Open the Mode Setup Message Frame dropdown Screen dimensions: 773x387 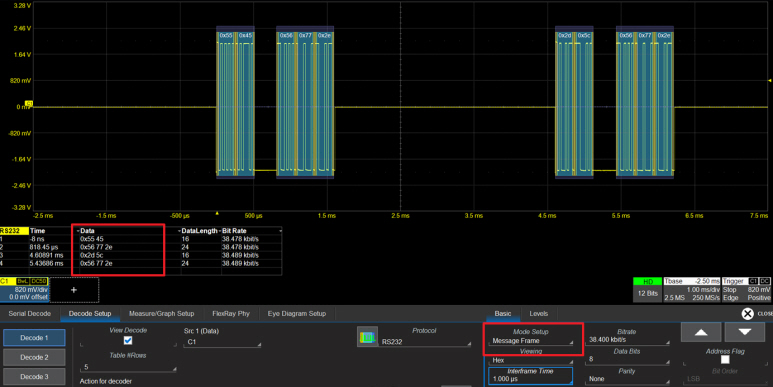tap(532, 341)
